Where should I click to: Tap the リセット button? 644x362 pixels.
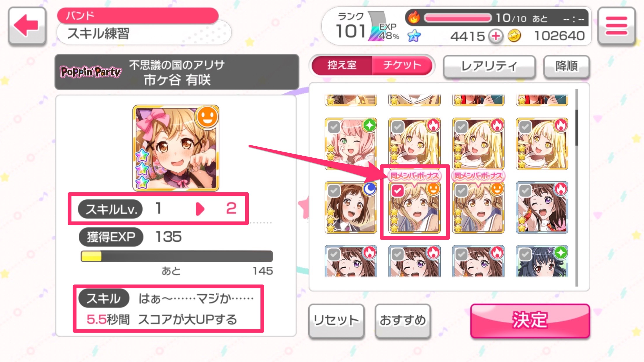click(x=336, y=321)
